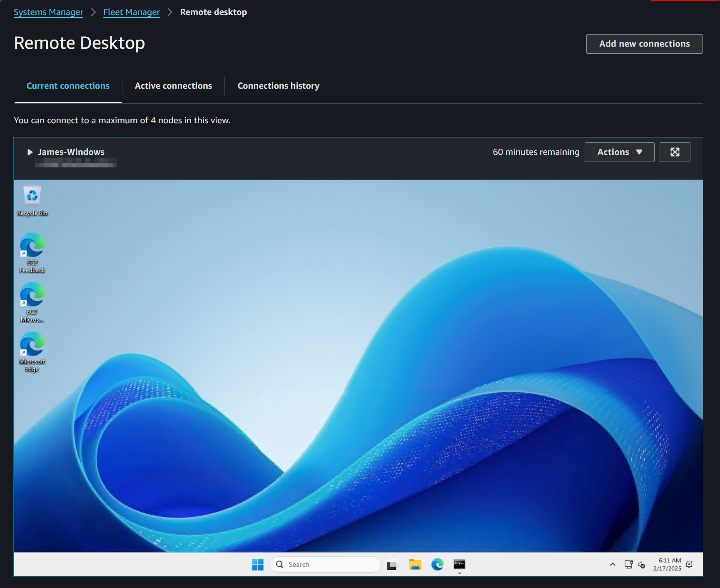Viewport: 720px width, 588px height.
Task: Collapse the James-Windows session panel
Action: (x=30, y=152)
